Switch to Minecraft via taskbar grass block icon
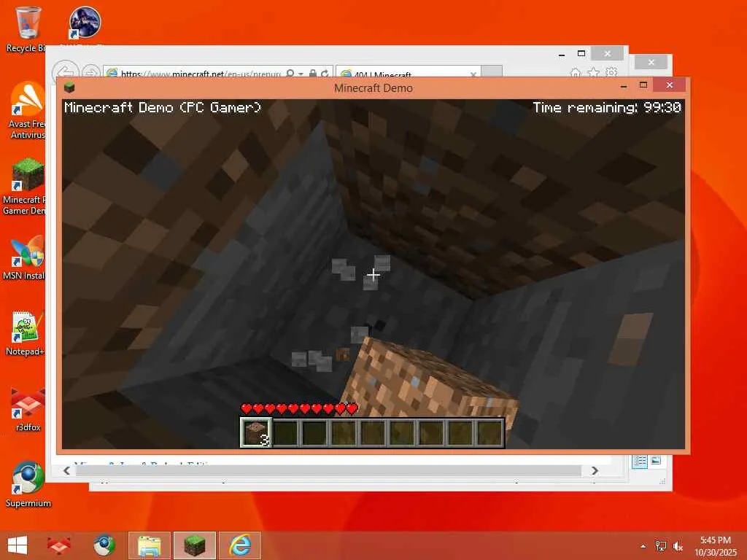The height and width of the screenshot is (560, 747). (194, 545)
